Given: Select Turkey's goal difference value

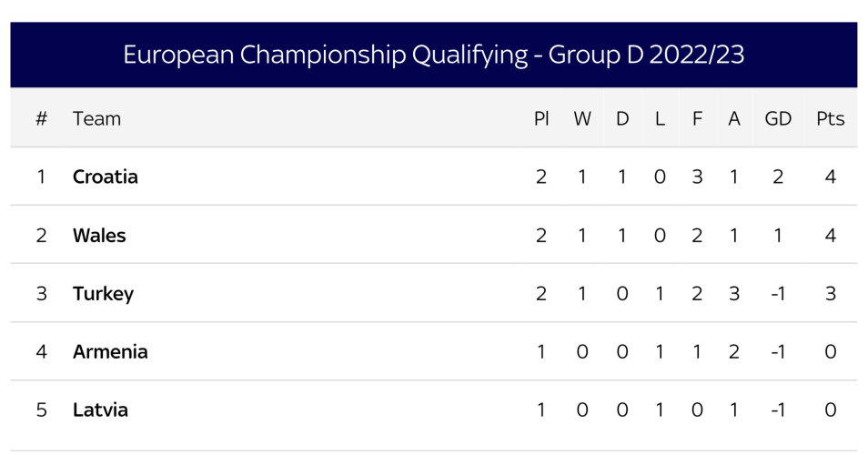Looking at the screenshot, I should [778, 293].
